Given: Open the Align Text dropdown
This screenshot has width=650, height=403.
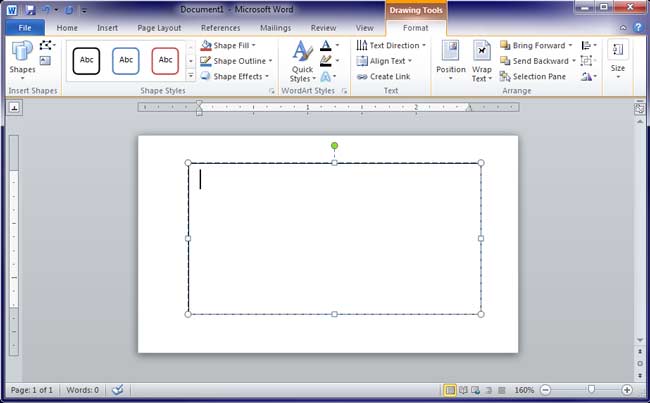Looking at the screenshot, I should click(x=384, y=61).
